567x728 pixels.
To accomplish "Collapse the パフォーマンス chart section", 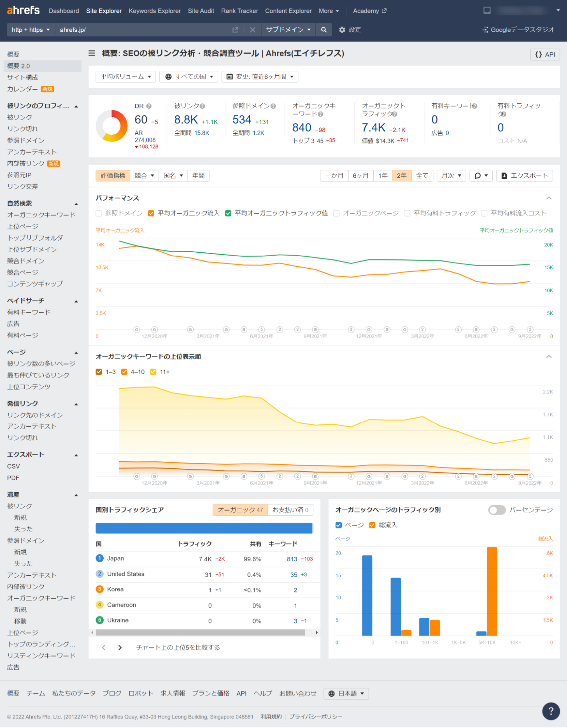I will [x=549, y=198].
